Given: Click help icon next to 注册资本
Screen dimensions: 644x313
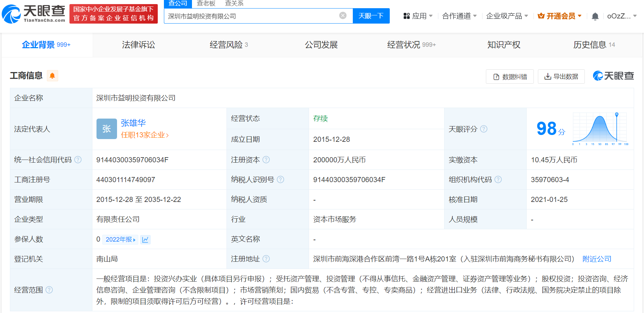Looking at the screenshot, I should coord(266,160).
